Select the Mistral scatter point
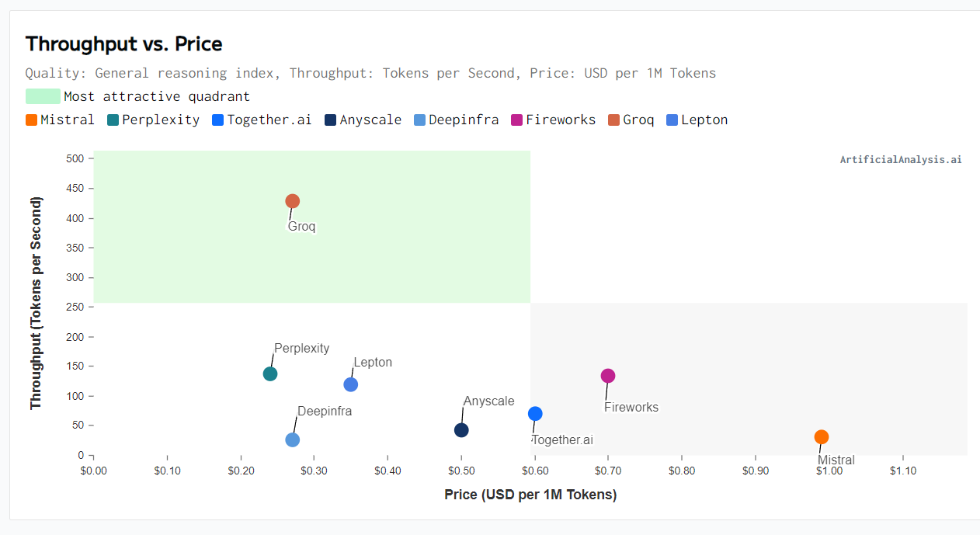Viewport: 980px width, 535px height. (822, 437)
